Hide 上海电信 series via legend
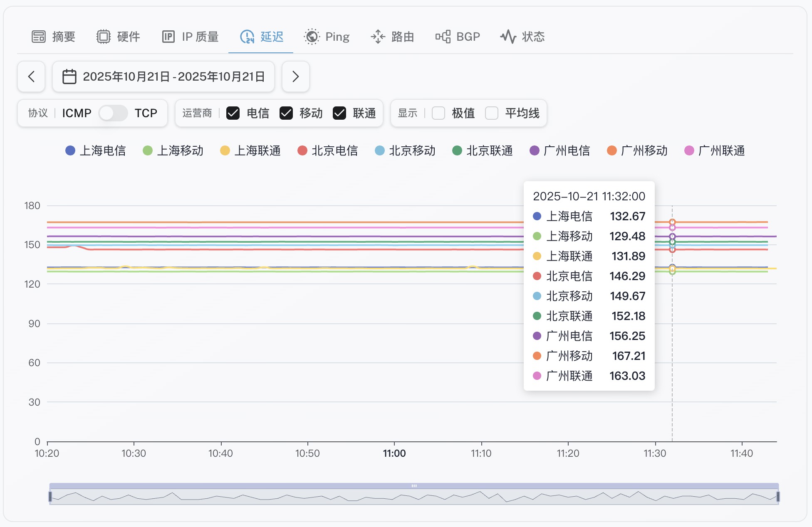 tap(96, 150)
